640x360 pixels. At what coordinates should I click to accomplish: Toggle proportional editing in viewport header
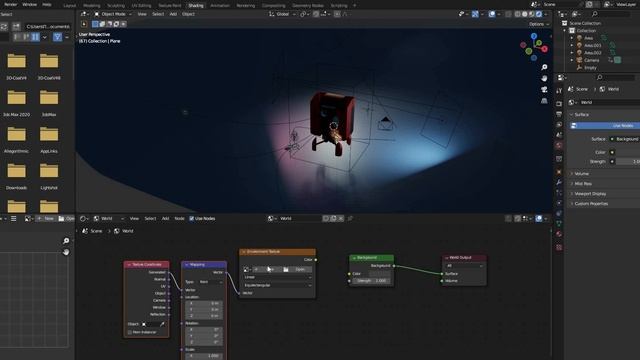[337, 14]
